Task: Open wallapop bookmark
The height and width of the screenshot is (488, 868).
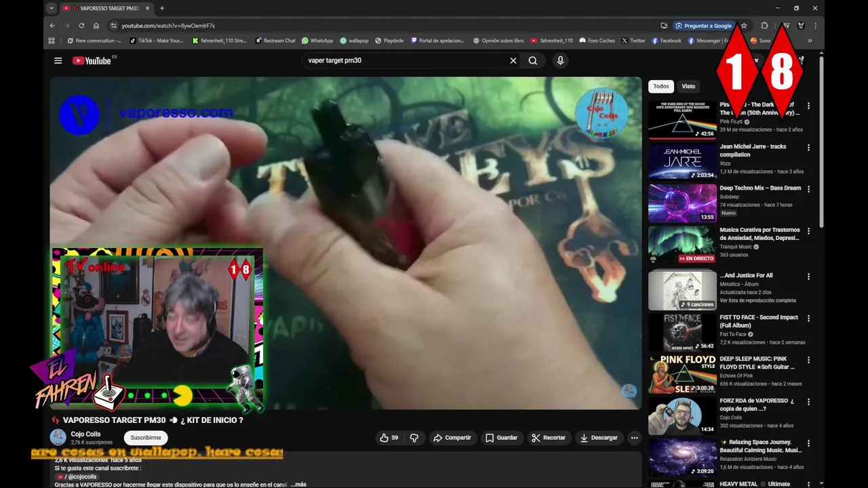Action: (x=354, y=41)
